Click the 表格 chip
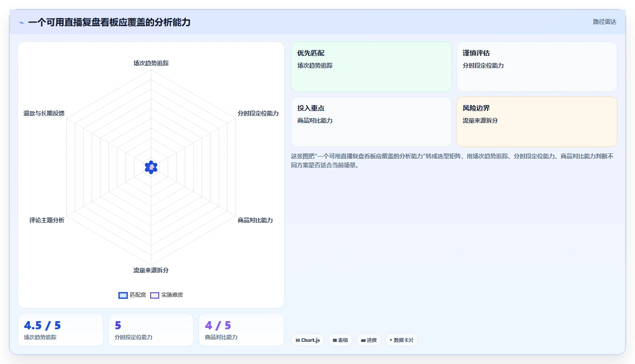Image resolution: width=635 pixels, height=364 pixels. coord(340,340)
